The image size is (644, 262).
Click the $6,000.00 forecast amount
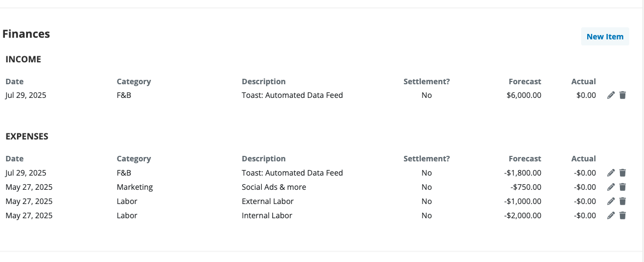pyautogui.click(x=524, y=95)
